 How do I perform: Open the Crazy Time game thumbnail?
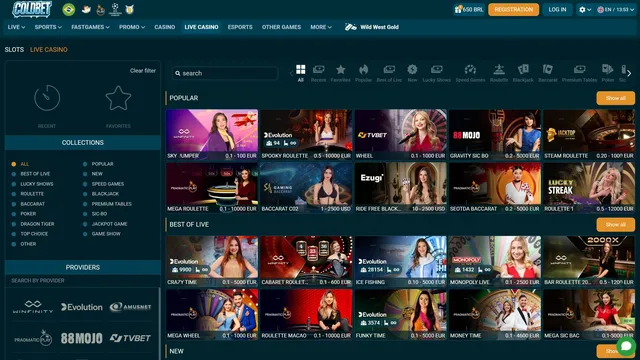pos(212,261)
